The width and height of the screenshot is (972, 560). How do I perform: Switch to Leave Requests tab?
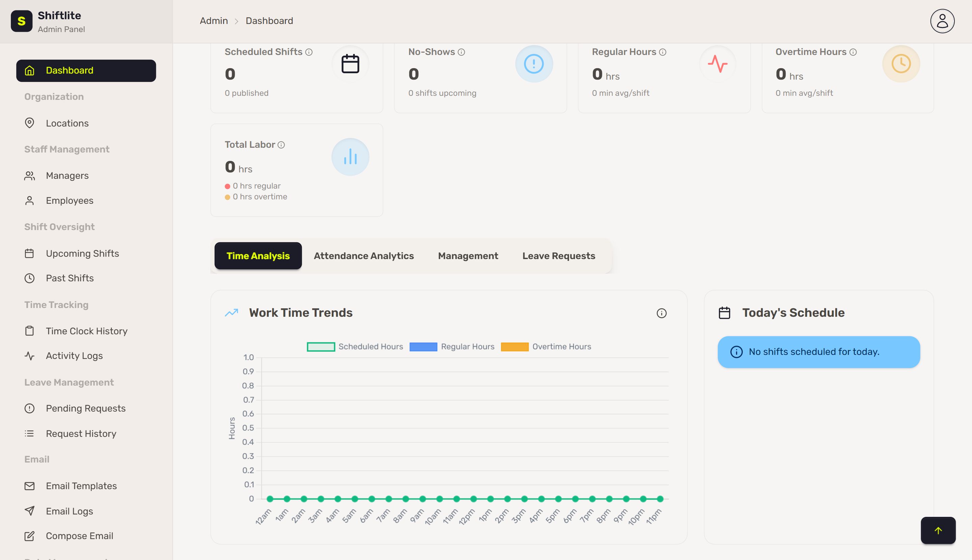tap(558, 256)
